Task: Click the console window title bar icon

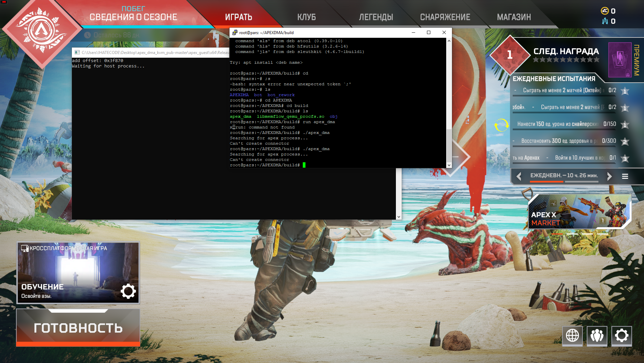Action: click(77, 52)
